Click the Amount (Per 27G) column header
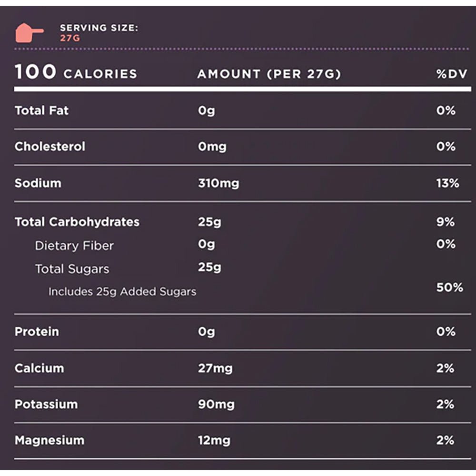Image resolution: width=476 pixels, height=476 pixels. pos(269,74)
